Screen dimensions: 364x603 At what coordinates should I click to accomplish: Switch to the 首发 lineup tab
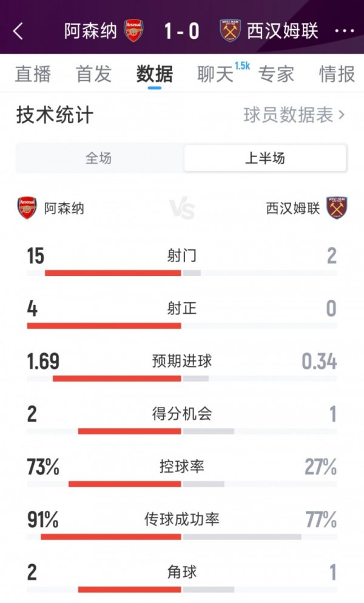pos(93,74)
